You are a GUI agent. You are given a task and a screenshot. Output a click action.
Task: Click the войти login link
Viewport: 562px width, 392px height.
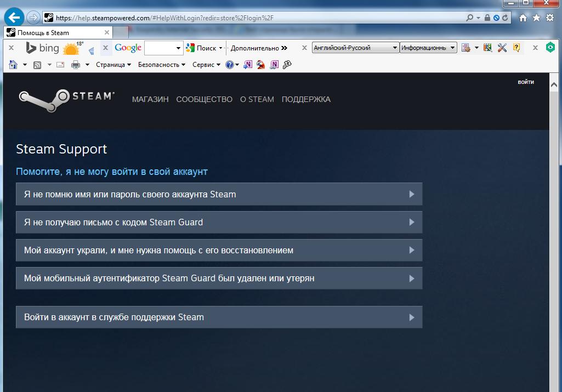[525, 82]
